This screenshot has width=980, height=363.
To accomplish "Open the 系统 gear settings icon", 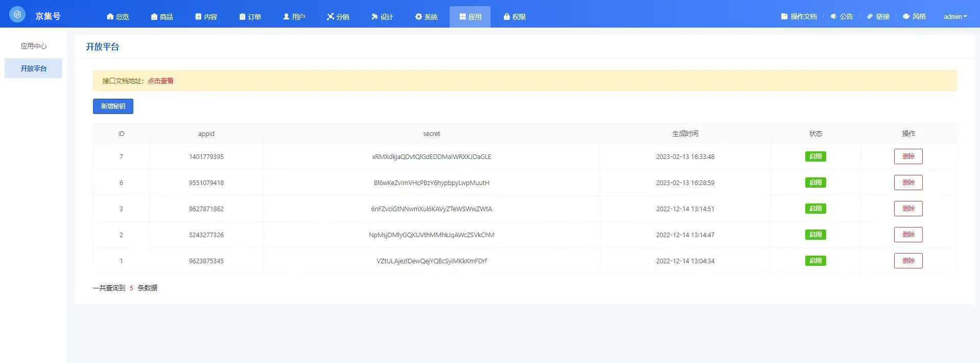I will point(418,17).
